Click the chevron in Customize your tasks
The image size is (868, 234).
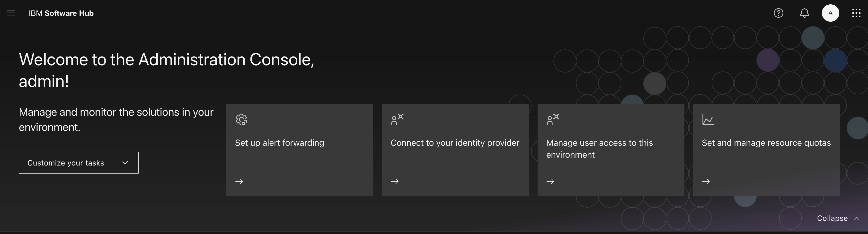125,163
